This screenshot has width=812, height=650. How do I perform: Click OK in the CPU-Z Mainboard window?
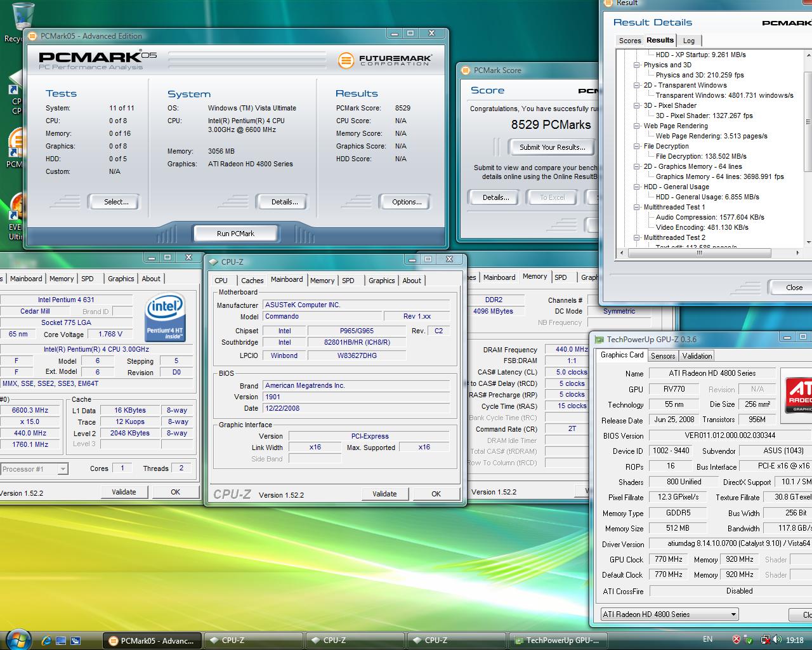436,494
